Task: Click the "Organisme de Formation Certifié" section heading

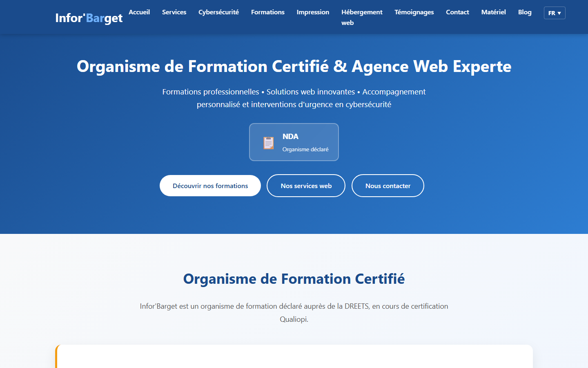Action: [294, 279]
